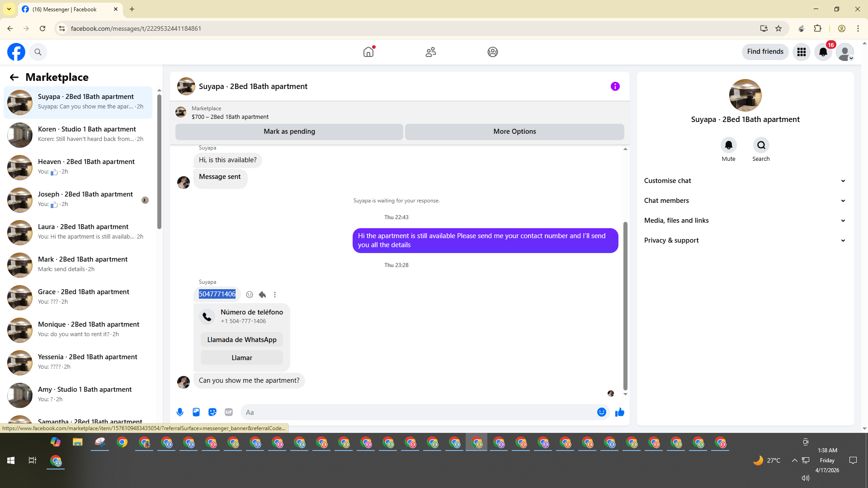Click the "Can you show me the apartment?" message
Image resolution: width=868 pixels, height=488 pixels.
pyautogui.click(x=249, y=380)
